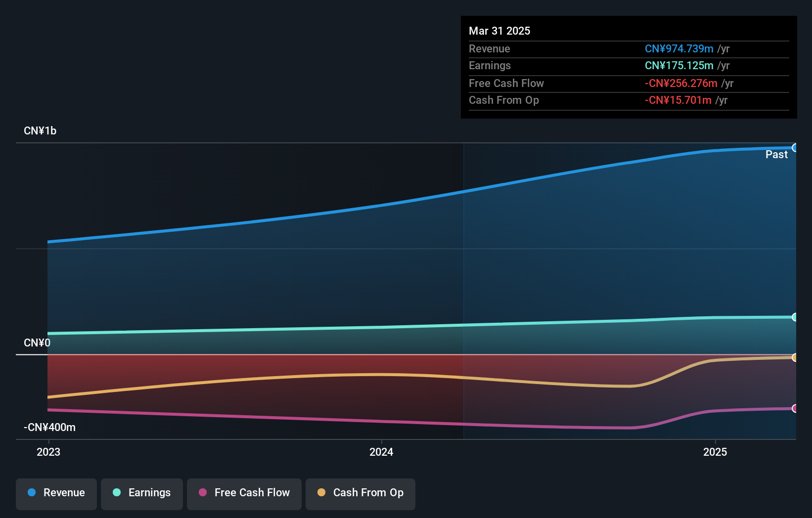The width and height of the screenshot is (812, 518).
Task: Click the Cash From Op tooltip row label
Action: 504,100
